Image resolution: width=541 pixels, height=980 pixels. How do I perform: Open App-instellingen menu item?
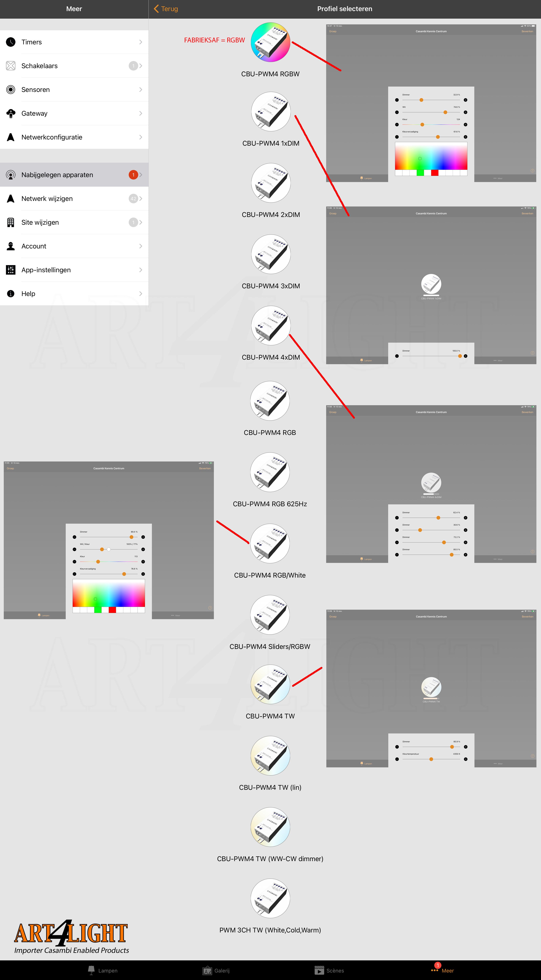point(75,269)
